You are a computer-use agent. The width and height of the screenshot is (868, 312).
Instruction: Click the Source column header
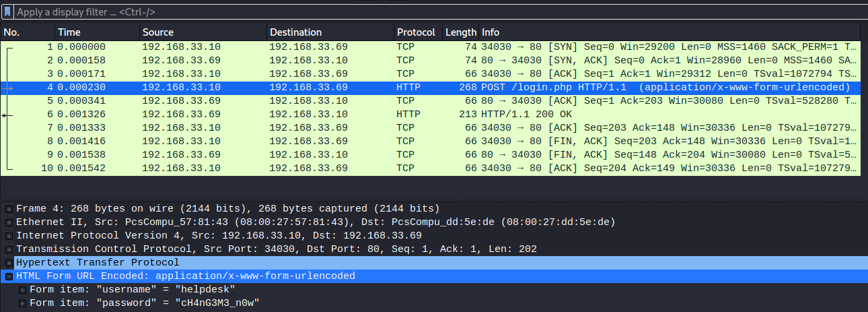(x=202, y=32)
